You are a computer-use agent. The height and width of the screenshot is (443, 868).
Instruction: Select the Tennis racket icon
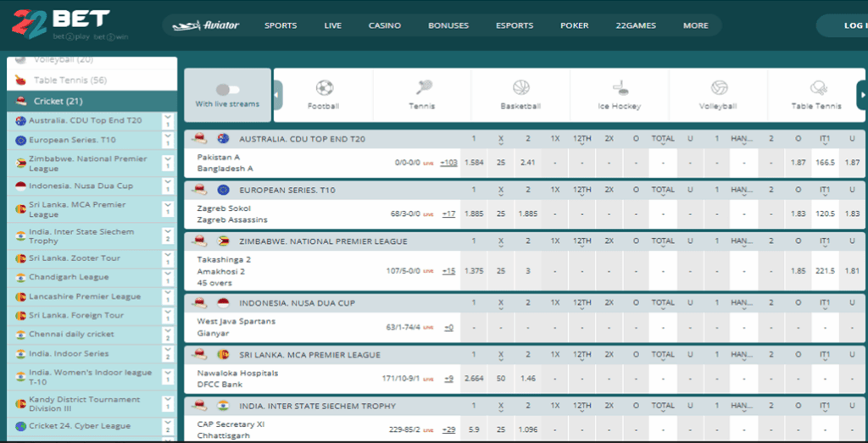coord(422,88)
